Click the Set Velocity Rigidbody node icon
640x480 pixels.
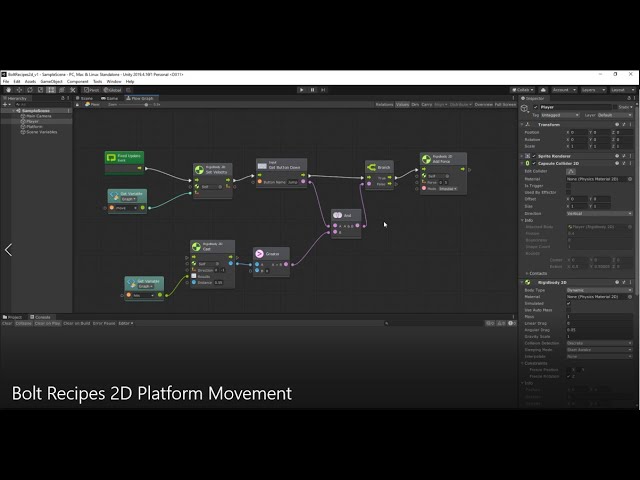[199, 170]
